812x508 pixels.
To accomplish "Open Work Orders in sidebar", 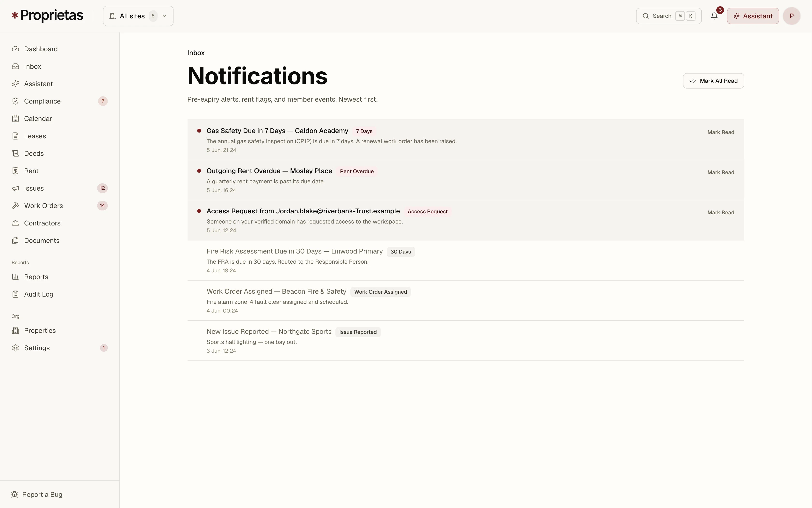I will click(x=60, y=206).
